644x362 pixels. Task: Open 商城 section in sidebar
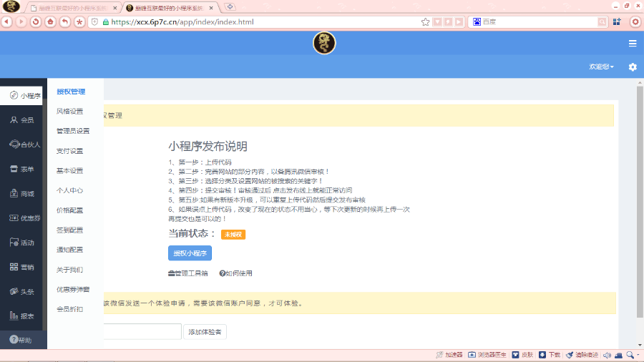point(21,193)
